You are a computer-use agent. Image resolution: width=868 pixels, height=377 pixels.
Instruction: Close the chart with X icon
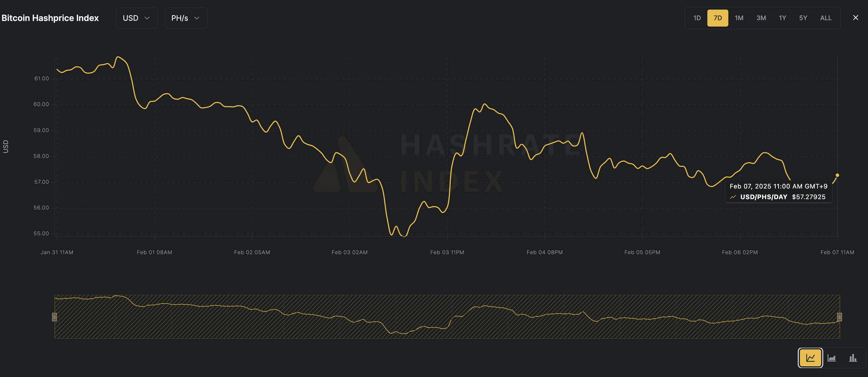point(856,18)
